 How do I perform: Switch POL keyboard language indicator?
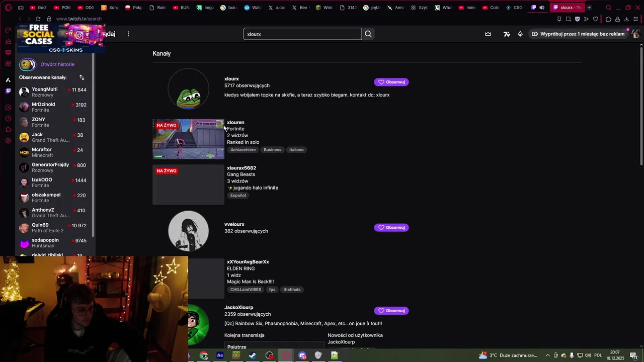click(x=598, y=355)
